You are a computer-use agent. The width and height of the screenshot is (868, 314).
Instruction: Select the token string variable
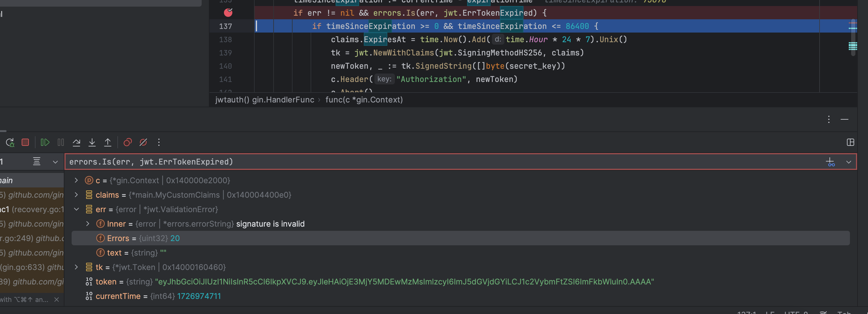460,282
